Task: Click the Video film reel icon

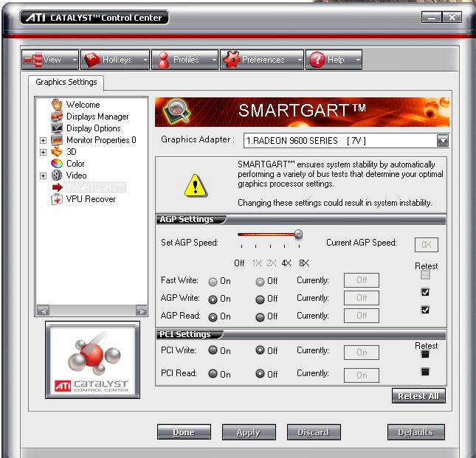Action: pyautogui.click(x=57, y=176)
